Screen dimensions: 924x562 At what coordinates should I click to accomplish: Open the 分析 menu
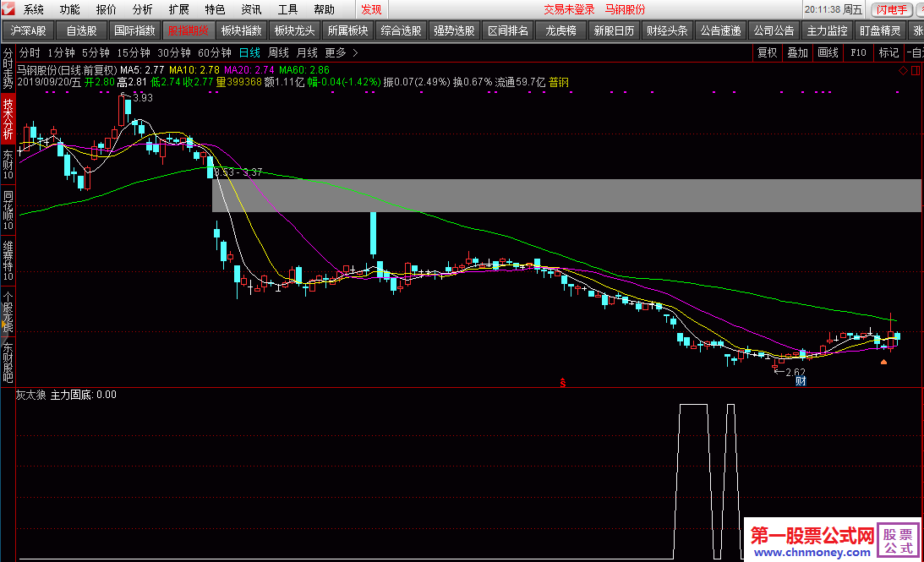pyautogui.click(x=142, y=9)
